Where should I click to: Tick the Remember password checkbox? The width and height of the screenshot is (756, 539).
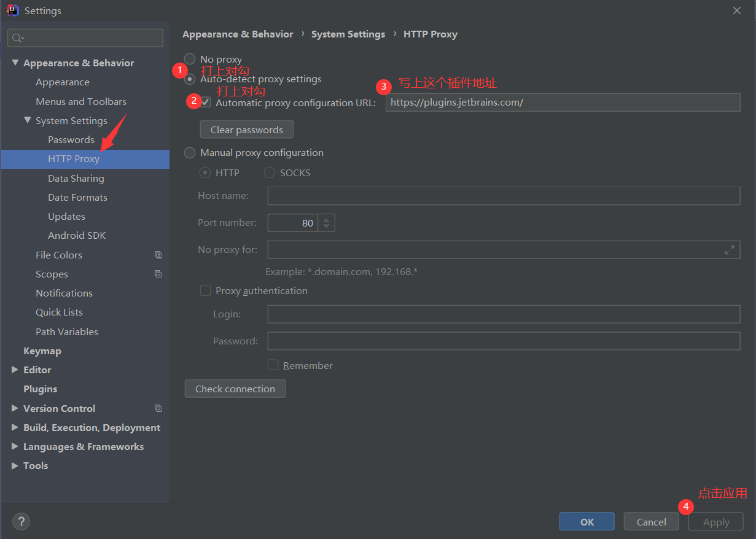coord(273,365)
